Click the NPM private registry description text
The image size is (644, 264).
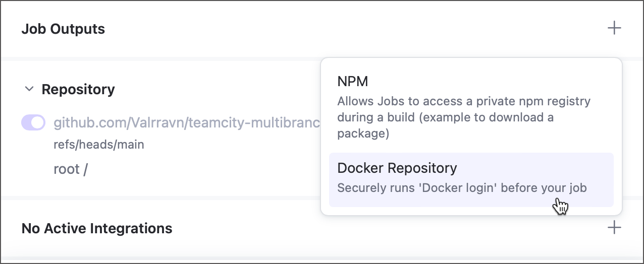(463, 118)
